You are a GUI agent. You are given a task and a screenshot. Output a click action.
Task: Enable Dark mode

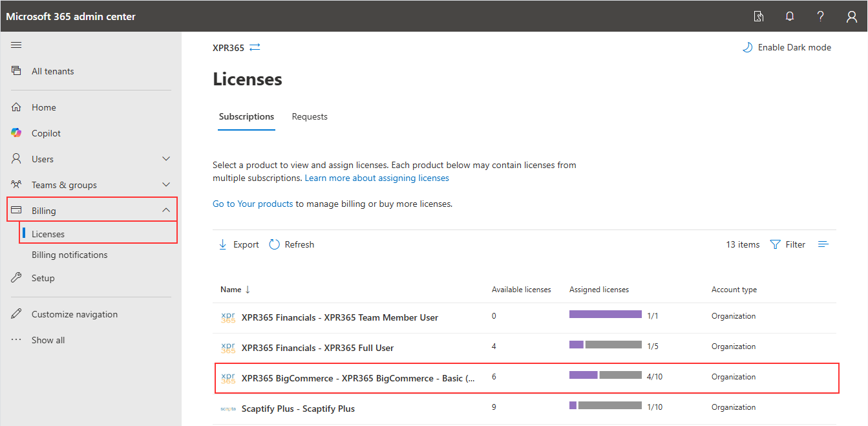pyautogui.click(x=787, y=47)
